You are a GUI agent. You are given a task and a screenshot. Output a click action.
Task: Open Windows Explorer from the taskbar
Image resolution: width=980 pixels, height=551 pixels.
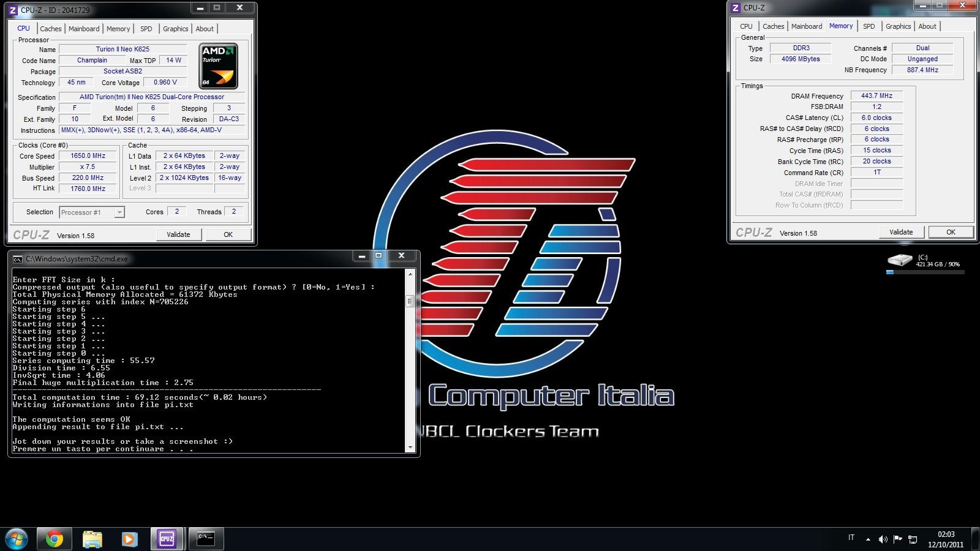click(92, 539)
